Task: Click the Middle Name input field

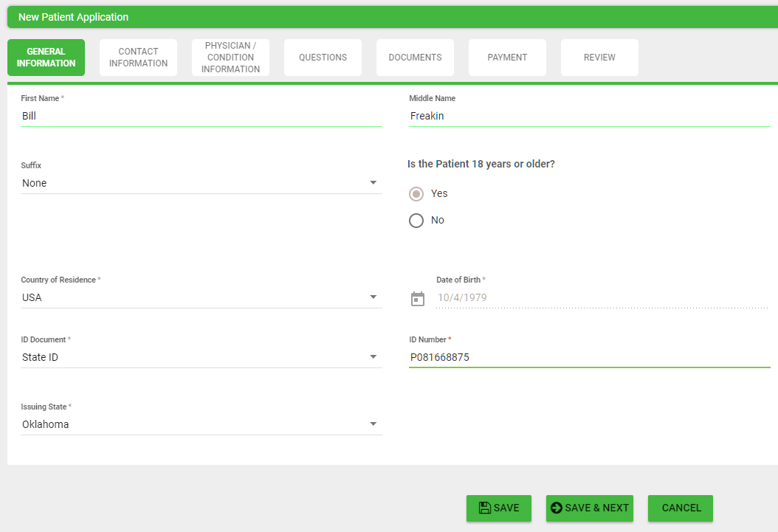Action: click(589, 117)
